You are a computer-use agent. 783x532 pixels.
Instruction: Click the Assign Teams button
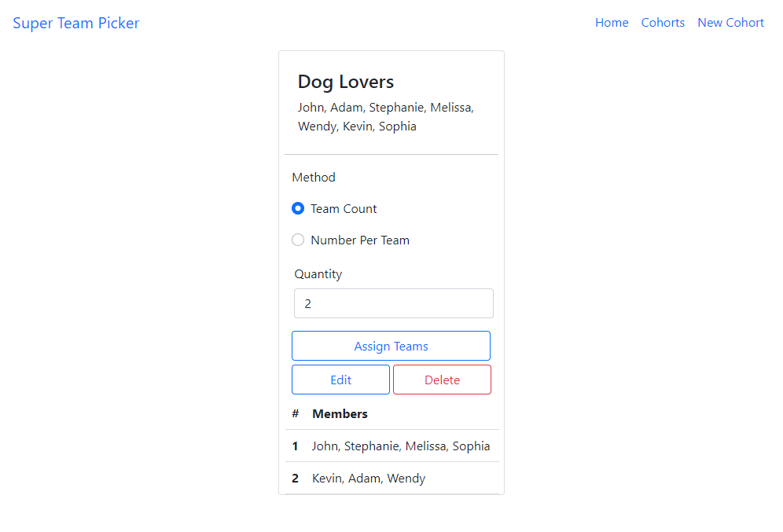tap(391, 346)
